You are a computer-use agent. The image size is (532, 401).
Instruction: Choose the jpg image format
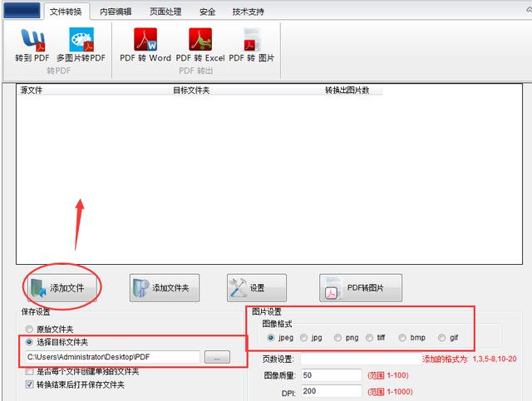(304, 338)
